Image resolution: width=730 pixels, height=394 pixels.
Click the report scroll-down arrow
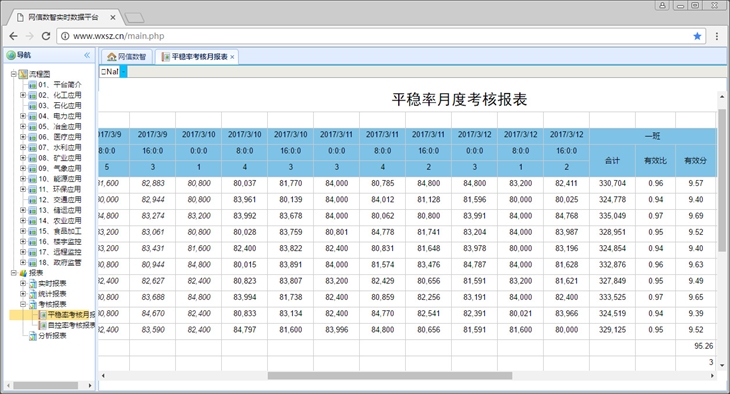pos(722,366)
